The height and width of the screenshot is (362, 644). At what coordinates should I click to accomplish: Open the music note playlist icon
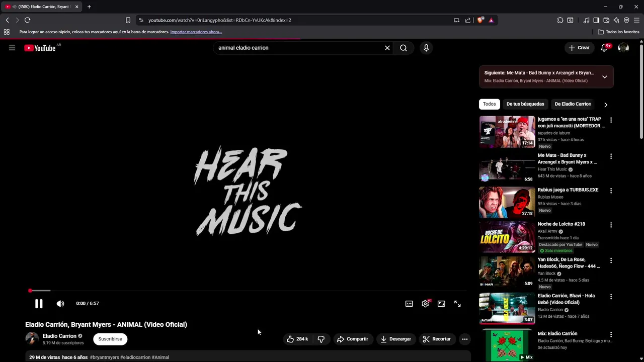tap(586, 20)
